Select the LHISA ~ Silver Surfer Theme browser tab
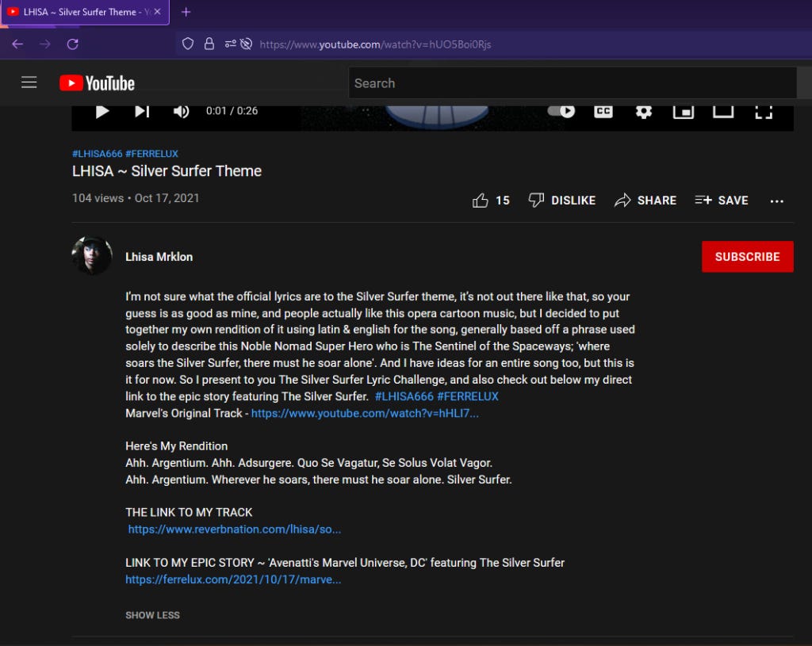 pos(85,12)
